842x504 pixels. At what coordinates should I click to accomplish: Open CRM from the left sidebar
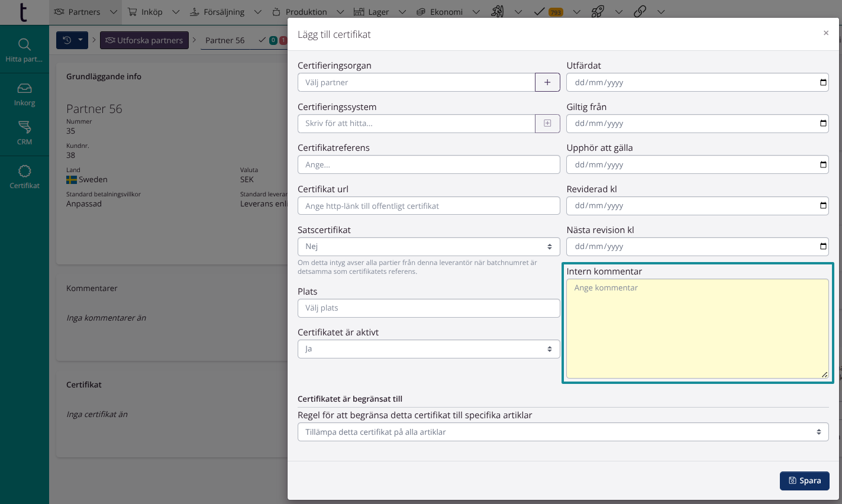pos(24,133)
